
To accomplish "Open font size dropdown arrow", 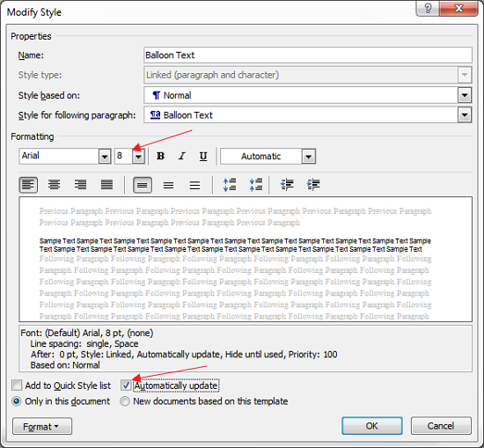I will pos(138,157).
